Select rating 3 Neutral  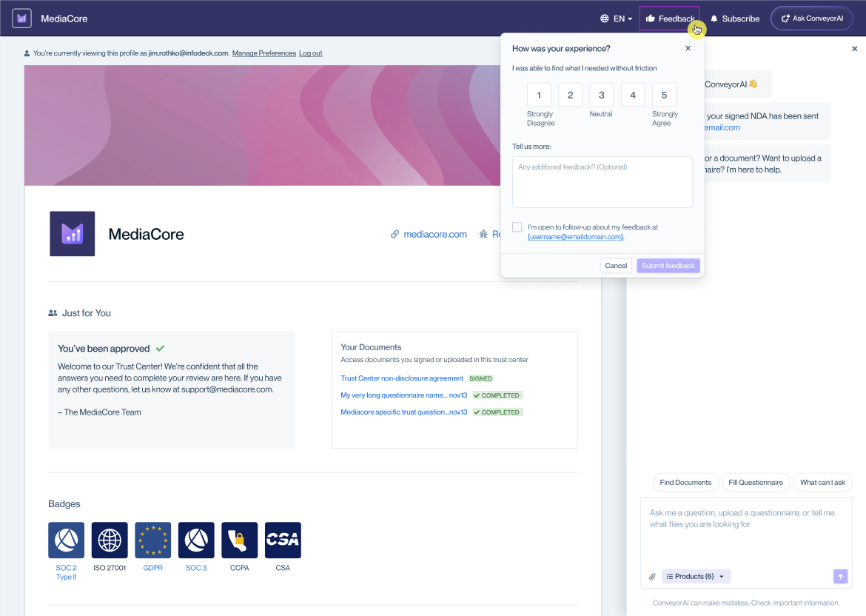point(602,95)
